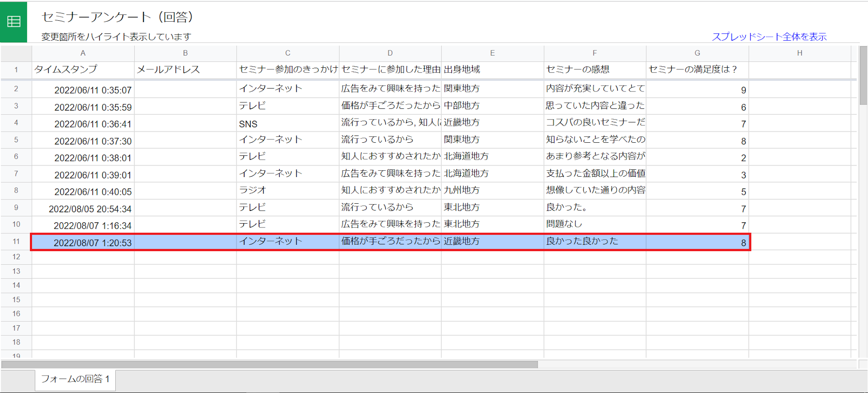
Task: Select the cell containing ラジオ
Action: point(287,191)
